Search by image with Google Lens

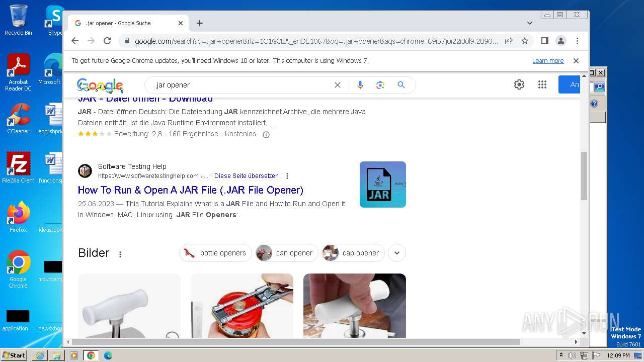pos(380,85)
